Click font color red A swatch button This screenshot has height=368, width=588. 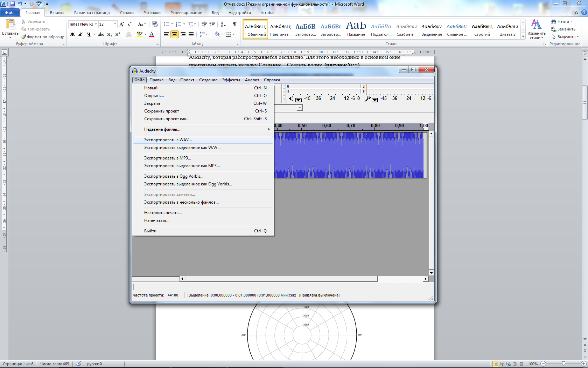152,34
